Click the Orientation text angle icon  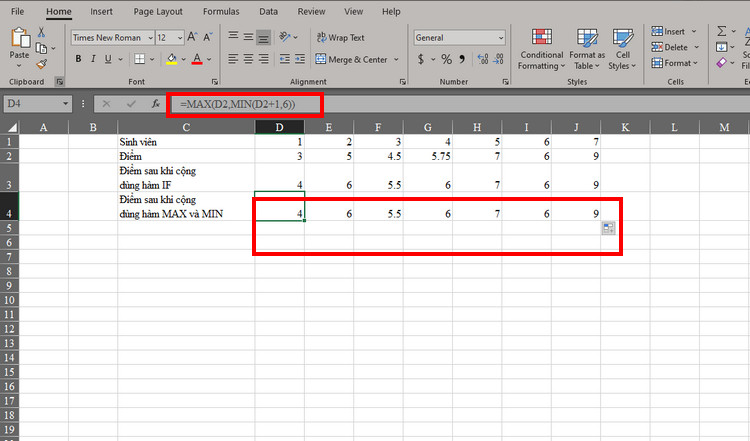pos(285,36)
